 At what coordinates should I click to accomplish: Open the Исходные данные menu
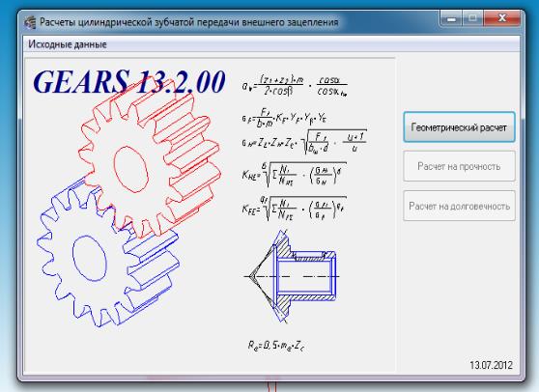pos(68,44)
